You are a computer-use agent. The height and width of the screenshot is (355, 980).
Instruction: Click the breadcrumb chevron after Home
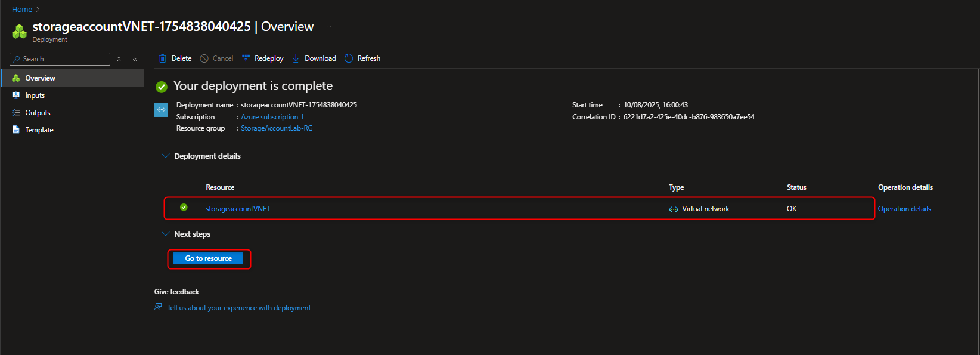click(x=38, y=9)
